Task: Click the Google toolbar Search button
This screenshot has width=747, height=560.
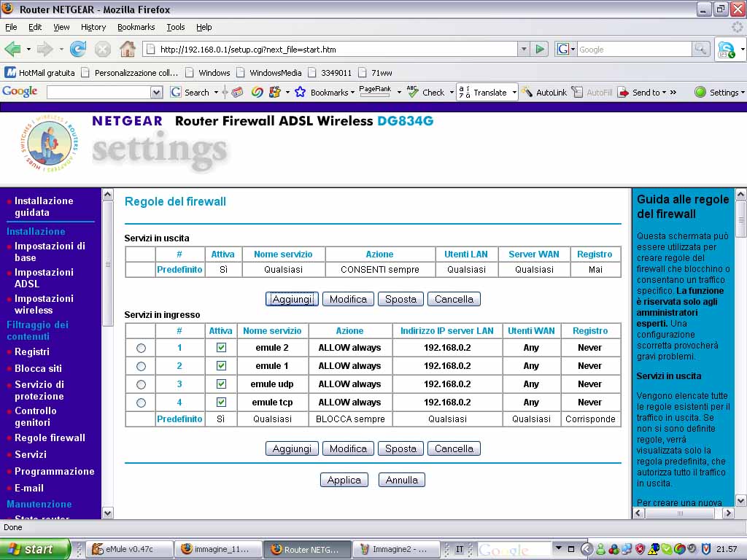Action: click(190, 93)
